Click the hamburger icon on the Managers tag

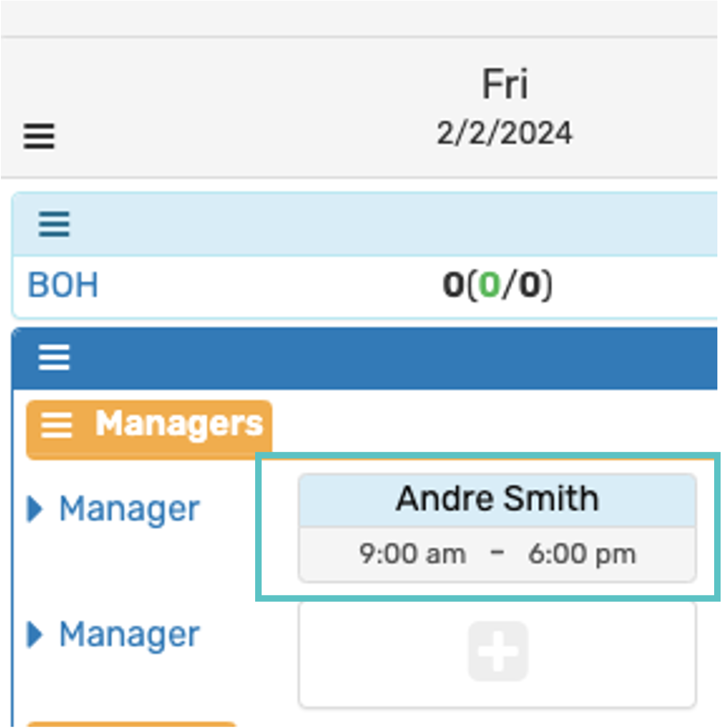[56, 425]
